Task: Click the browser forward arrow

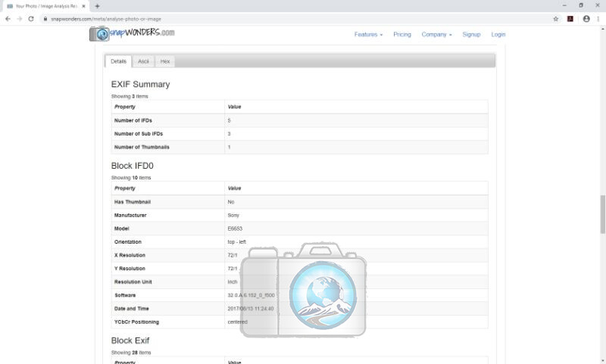Action: click(x=19, y=19)
